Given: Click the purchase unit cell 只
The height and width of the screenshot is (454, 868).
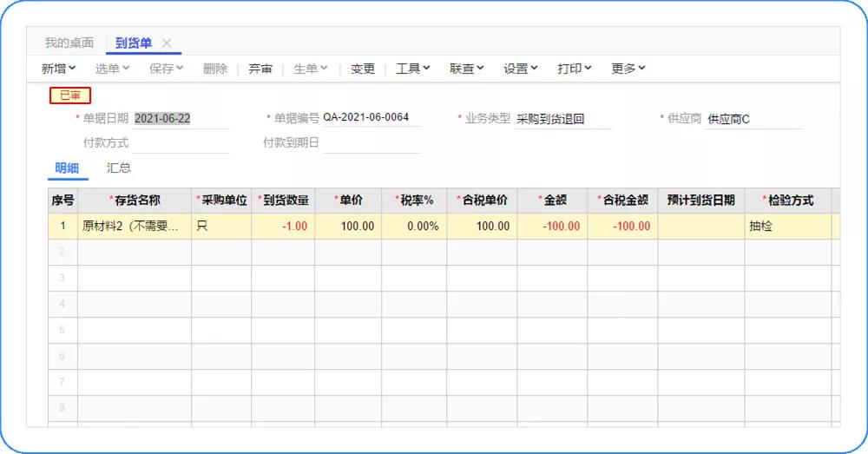Looking at the screenshot, I should pyautogui.click(x=221, y=226).
